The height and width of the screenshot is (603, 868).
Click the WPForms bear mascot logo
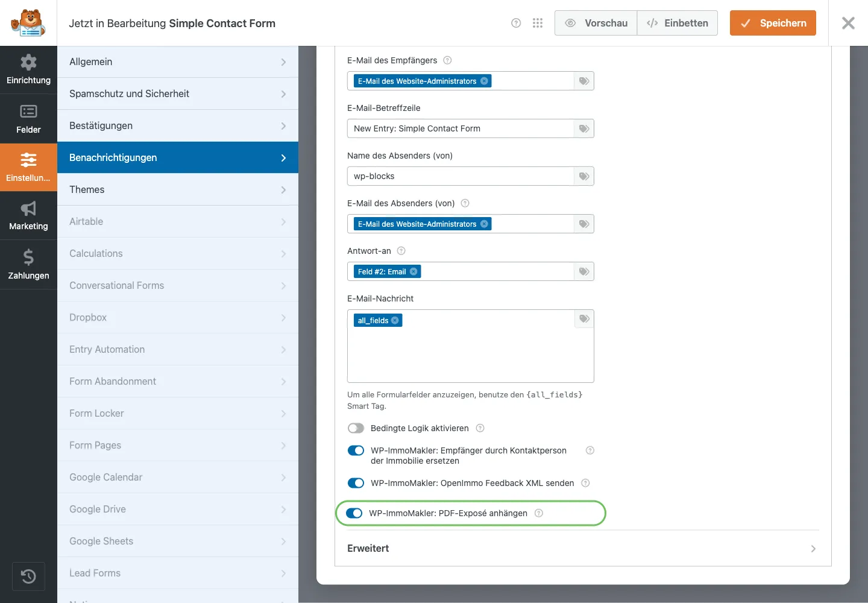(x=28, y=23)
